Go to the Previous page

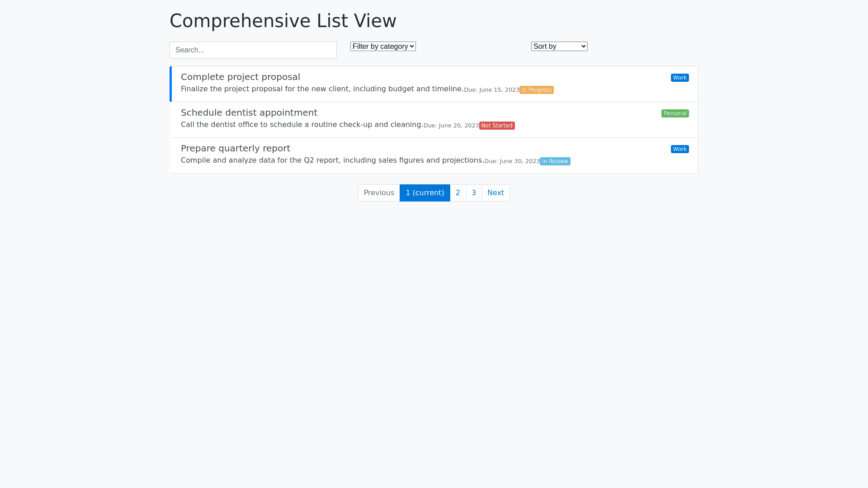point(379,193)
